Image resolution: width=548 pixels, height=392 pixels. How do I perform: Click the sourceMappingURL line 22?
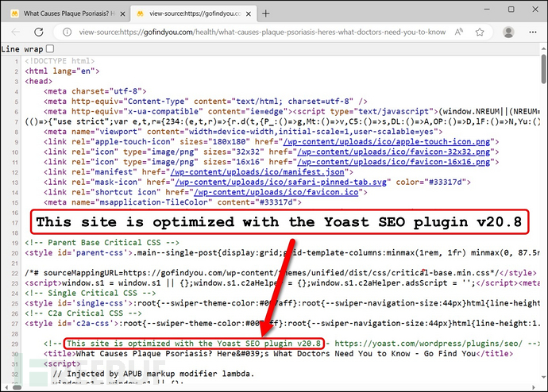[x=280, y=273]
